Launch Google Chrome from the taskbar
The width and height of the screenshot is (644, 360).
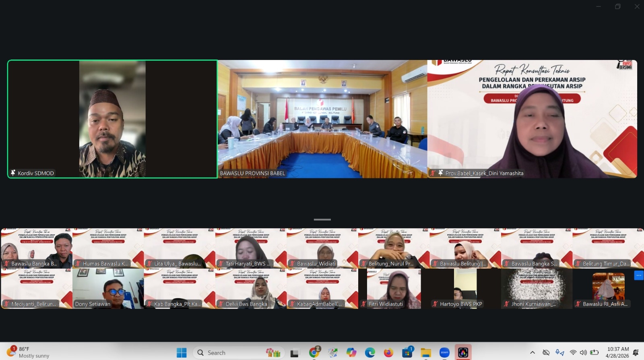tap(314, 352)
